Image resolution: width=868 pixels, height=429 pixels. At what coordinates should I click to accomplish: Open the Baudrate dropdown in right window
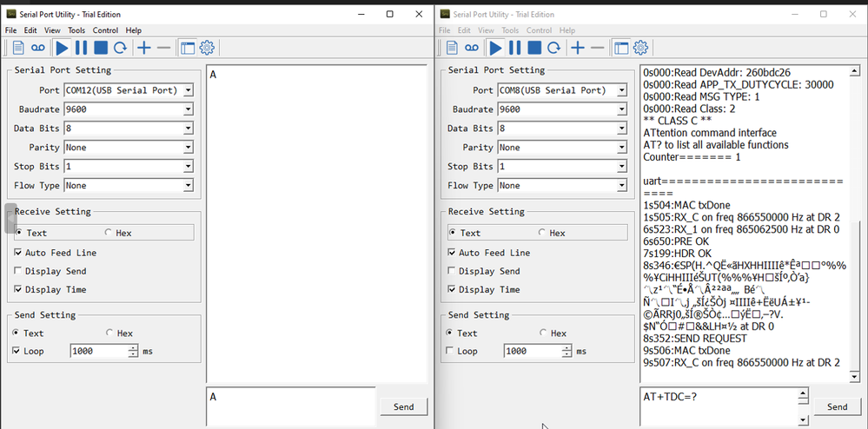click(622, 109)
